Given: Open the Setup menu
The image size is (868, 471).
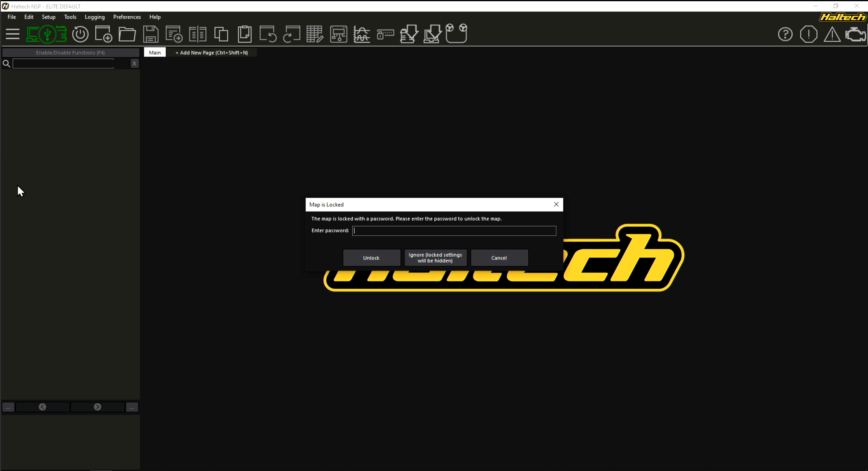Looking at the screenshot, I should 49,17.
